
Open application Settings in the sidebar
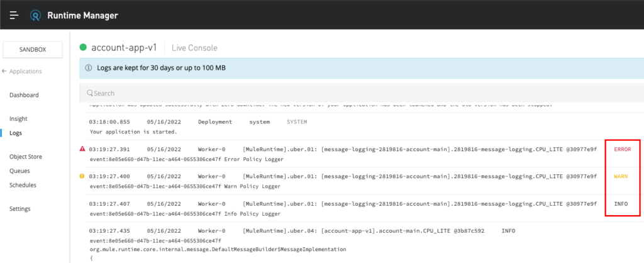click(x=20, y=209)
